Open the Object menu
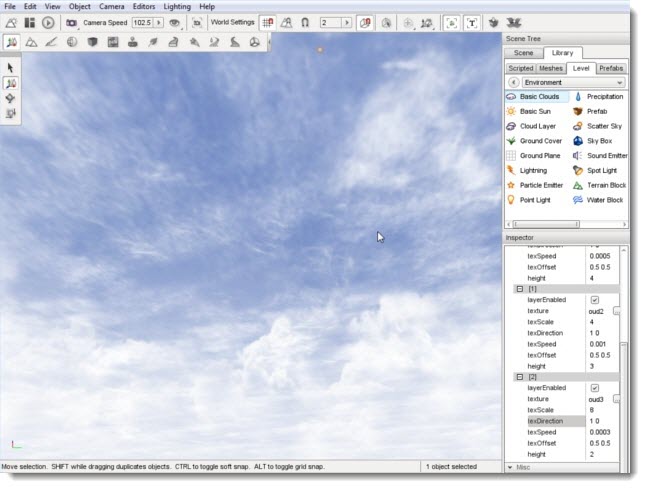The width and height of the screenshot is (645, 488). [79, 7]
